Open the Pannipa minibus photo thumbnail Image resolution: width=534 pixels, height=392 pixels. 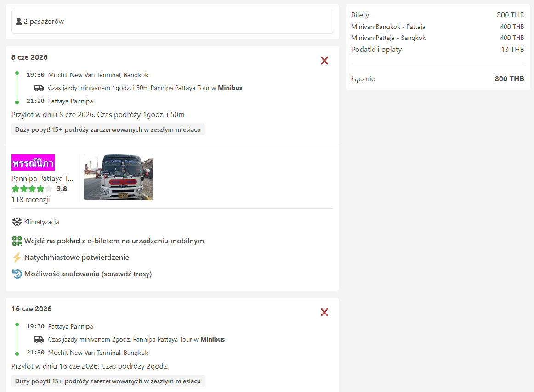click(x=119, y=177)
